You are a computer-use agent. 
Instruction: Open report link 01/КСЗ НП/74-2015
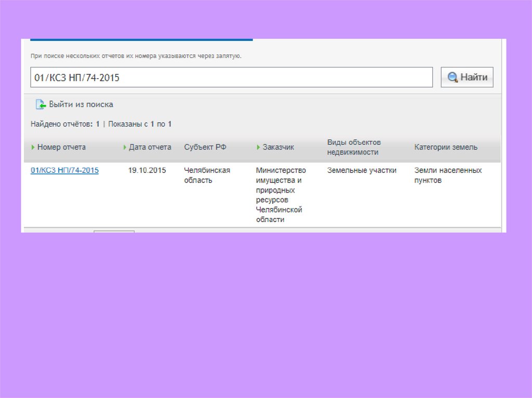click(64, 170)
